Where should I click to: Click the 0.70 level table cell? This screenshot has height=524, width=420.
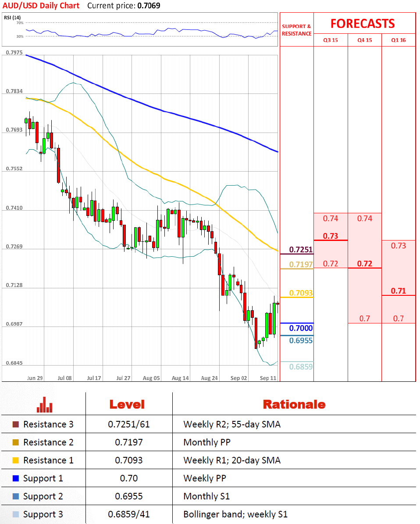click(x=129, y=478)
